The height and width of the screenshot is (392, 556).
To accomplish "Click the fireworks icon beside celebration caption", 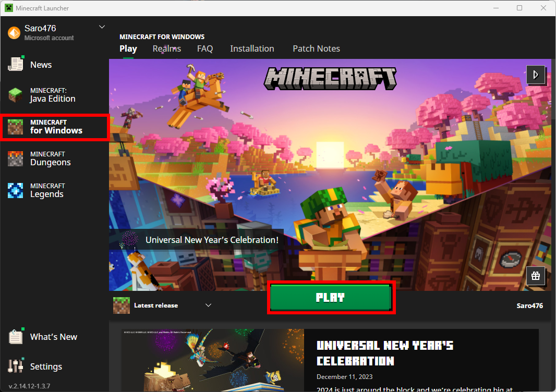I will point(129,240).
